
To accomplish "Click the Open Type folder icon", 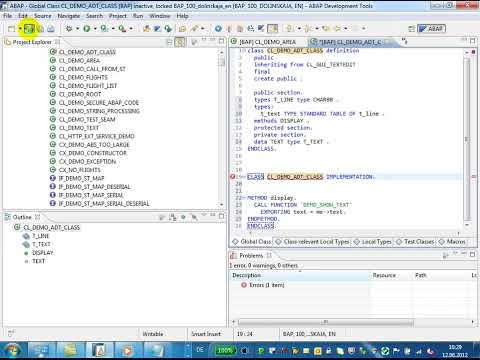I will point(182,29).
